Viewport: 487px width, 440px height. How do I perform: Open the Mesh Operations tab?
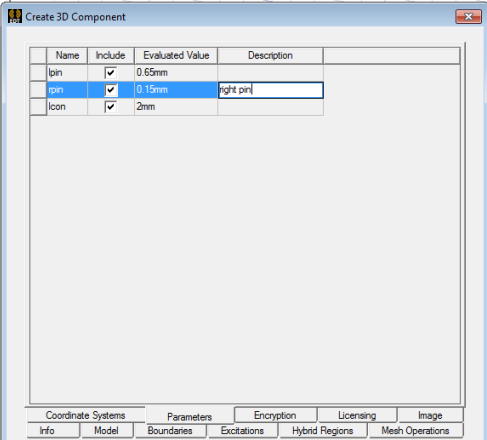(x=415, y=430)
